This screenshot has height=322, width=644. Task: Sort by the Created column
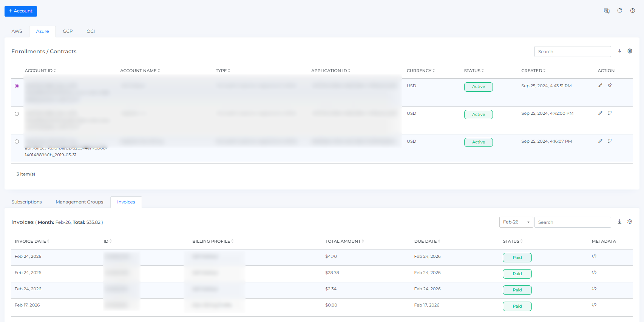533,71
